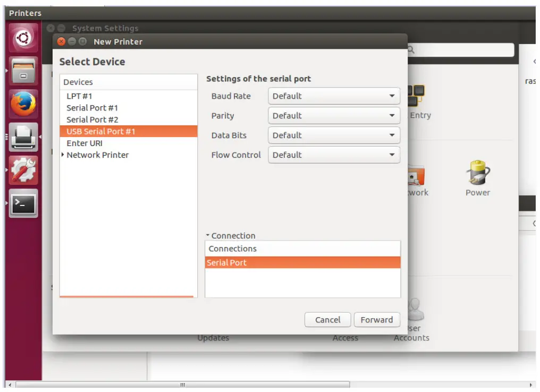Click the Updates label in System Settings
Screen dimensions: 540x392
point(213,338)
